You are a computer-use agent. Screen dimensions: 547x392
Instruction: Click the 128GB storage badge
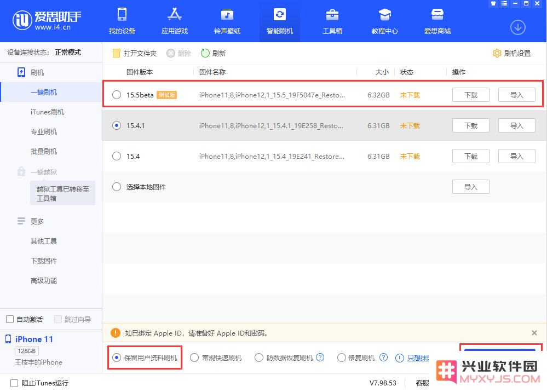(x=27, y=351)
